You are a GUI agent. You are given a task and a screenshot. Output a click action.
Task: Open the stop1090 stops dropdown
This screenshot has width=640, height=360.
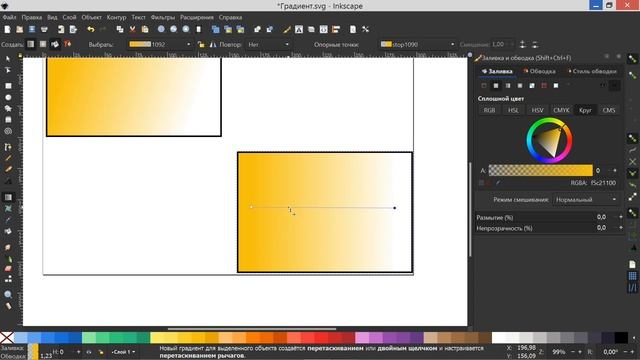pos(418,44)
